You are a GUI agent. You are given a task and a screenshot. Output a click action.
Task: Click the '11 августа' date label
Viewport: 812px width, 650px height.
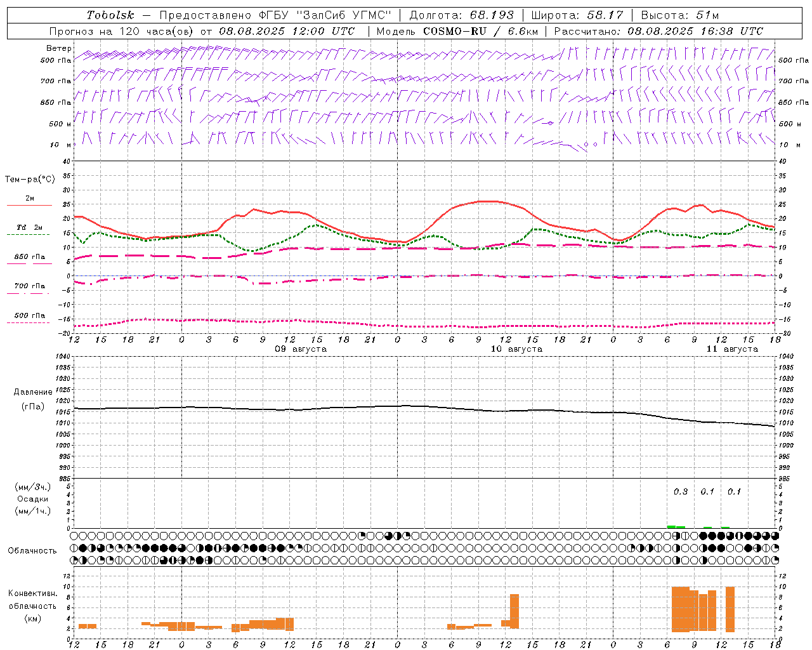click(732, 349)
